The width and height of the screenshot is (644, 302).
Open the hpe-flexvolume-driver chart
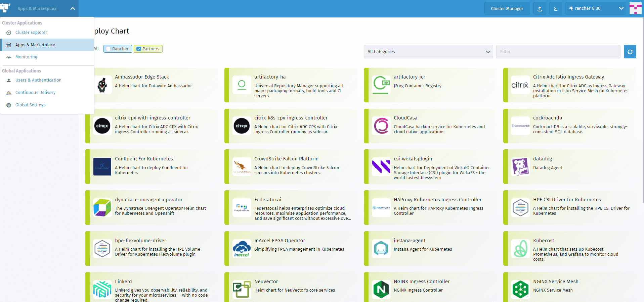pyautogui.click(x=152, y=249)
